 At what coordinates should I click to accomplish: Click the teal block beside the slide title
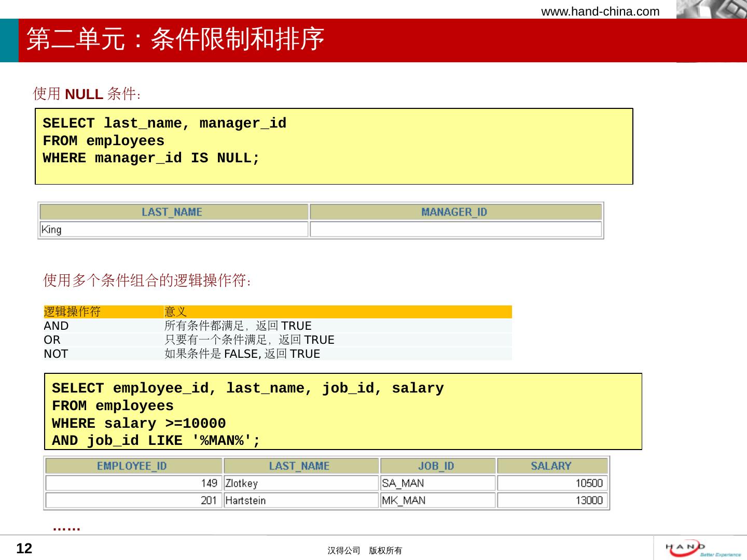click(9, 40)
